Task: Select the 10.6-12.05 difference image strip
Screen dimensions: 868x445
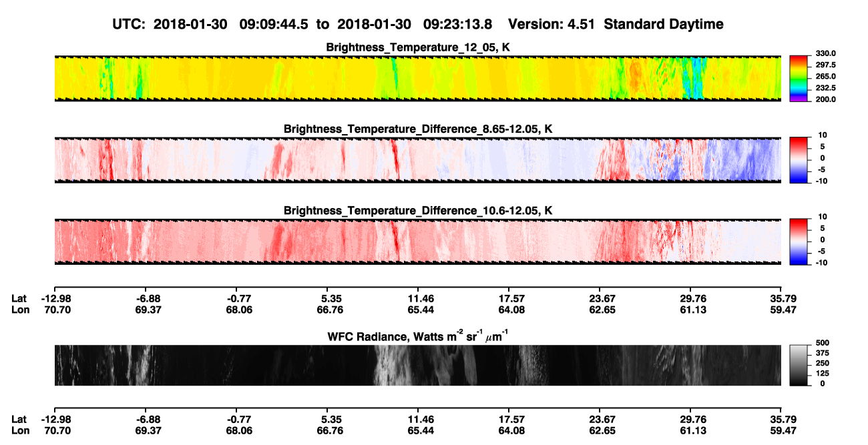Action: 417,242
